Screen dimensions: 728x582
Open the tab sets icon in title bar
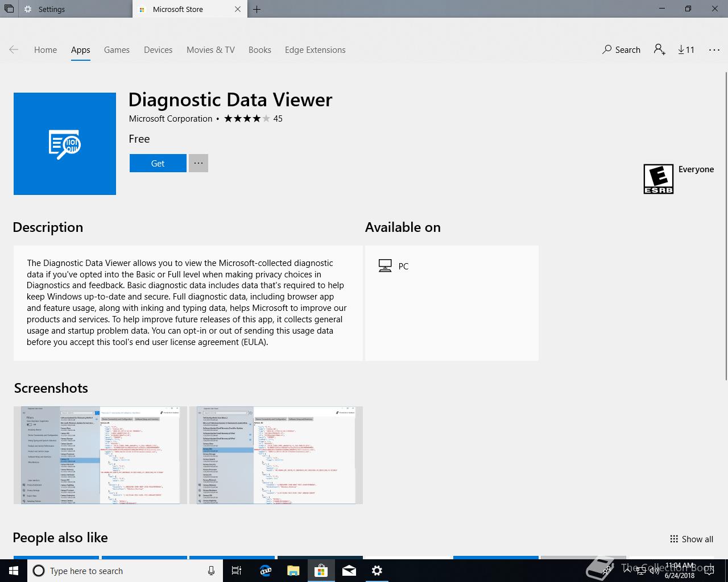(9, 9)
